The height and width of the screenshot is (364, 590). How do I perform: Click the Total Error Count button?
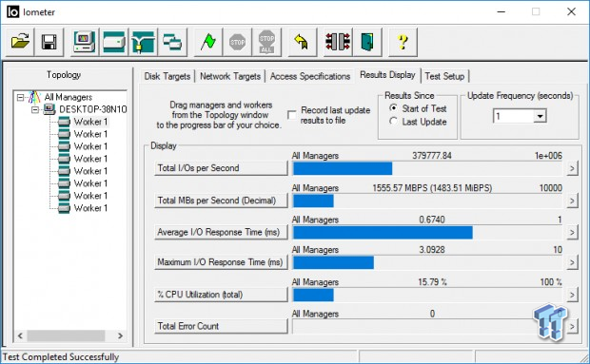tap(221, 326)
